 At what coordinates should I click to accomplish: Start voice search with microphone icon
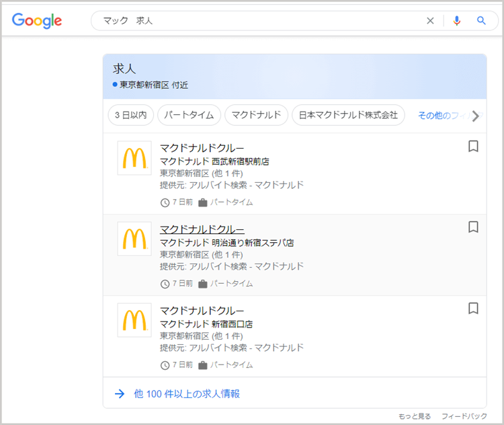(x=456, y=21)
